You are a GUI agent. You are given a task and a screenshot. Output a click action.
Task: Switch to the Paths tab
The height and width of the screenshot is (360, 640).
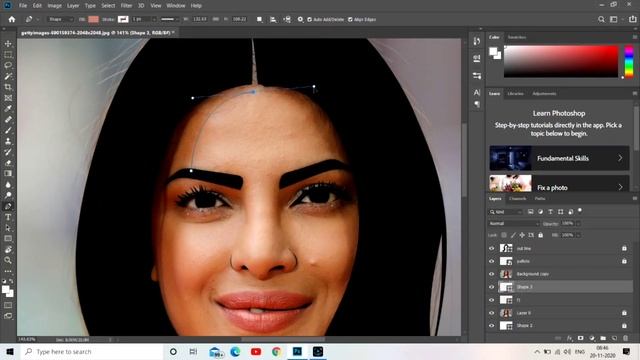pos(540,198)
